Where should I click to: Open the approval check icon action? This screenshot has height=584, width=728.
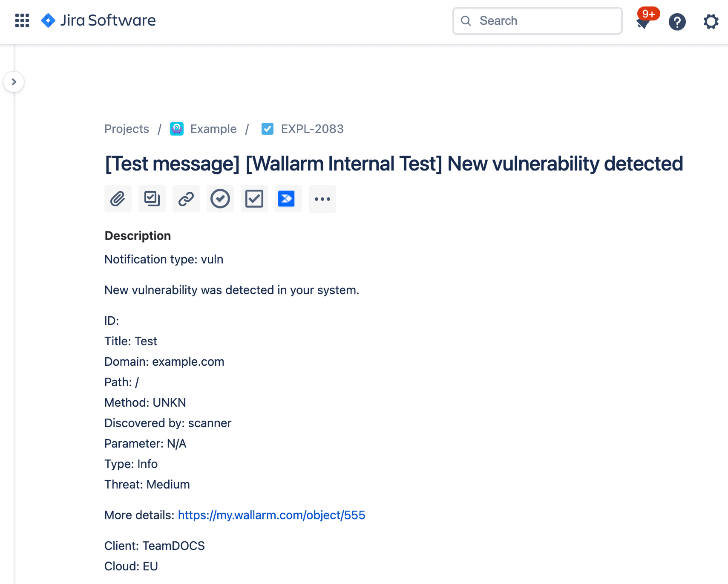pyautogui.click(x=220, y=199)
